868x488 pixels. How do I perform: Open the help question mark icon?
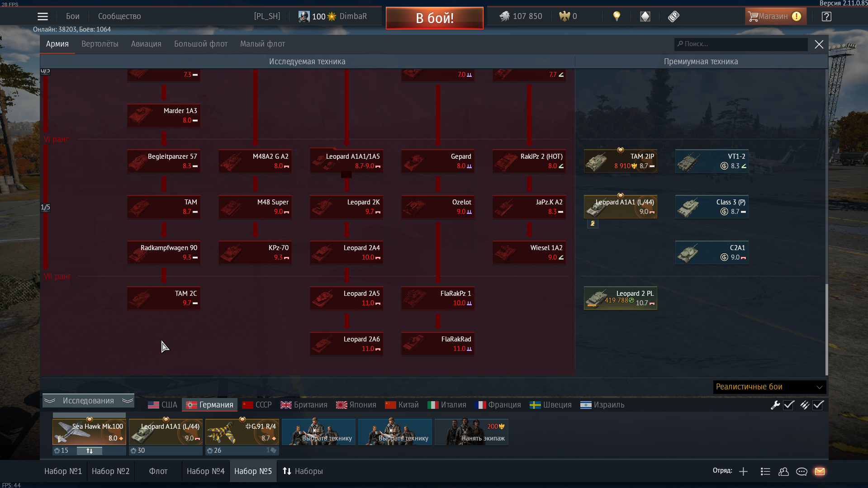coord(826,17)
